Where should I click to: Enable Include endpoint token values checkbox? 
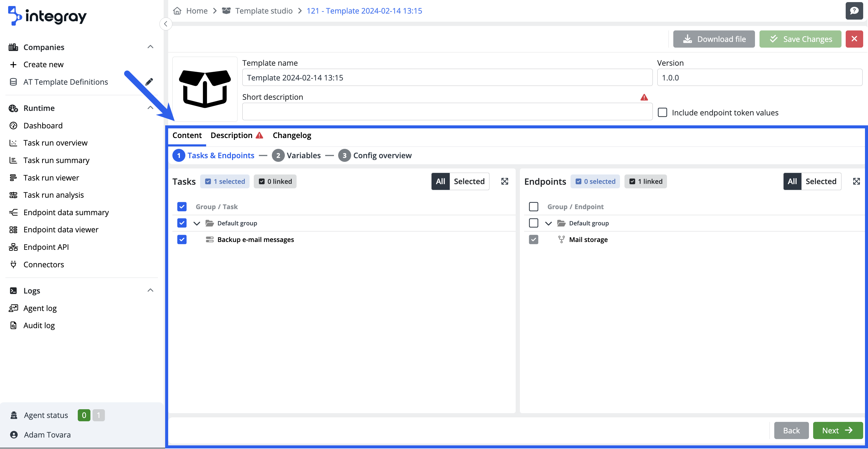coord(662,112)
